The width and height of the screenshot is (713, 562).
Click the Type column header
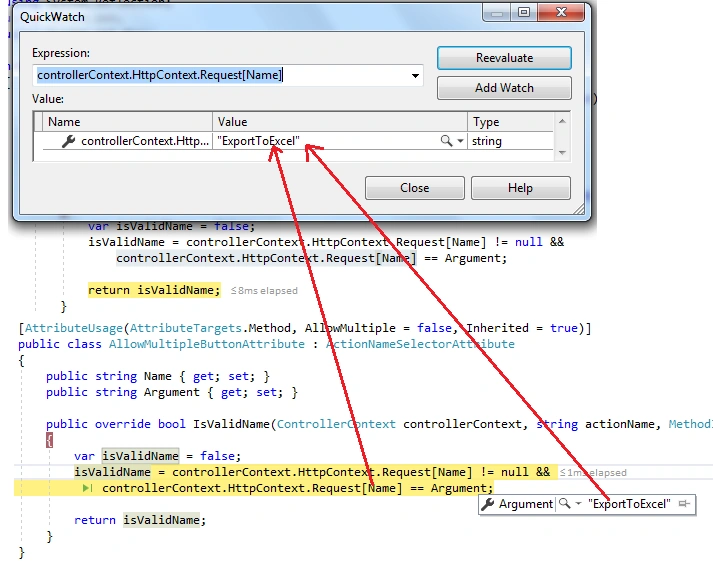[510, 122]
